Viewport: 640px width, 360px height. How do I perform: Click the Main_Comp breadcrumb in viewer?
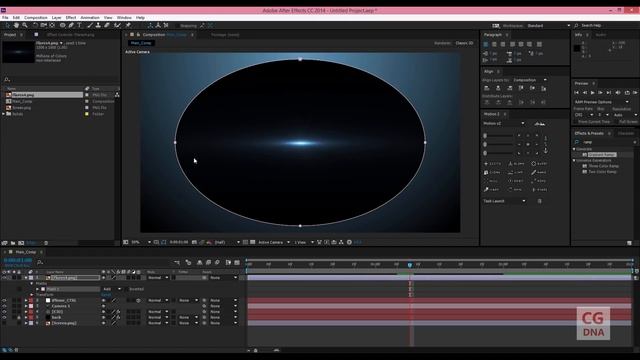(141, 43)
